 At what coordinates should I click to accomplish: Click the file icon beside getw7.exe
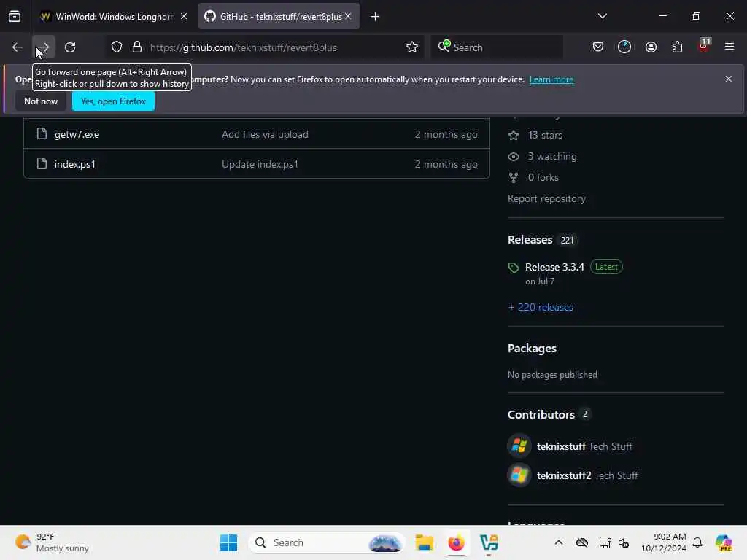coord(42,134)
